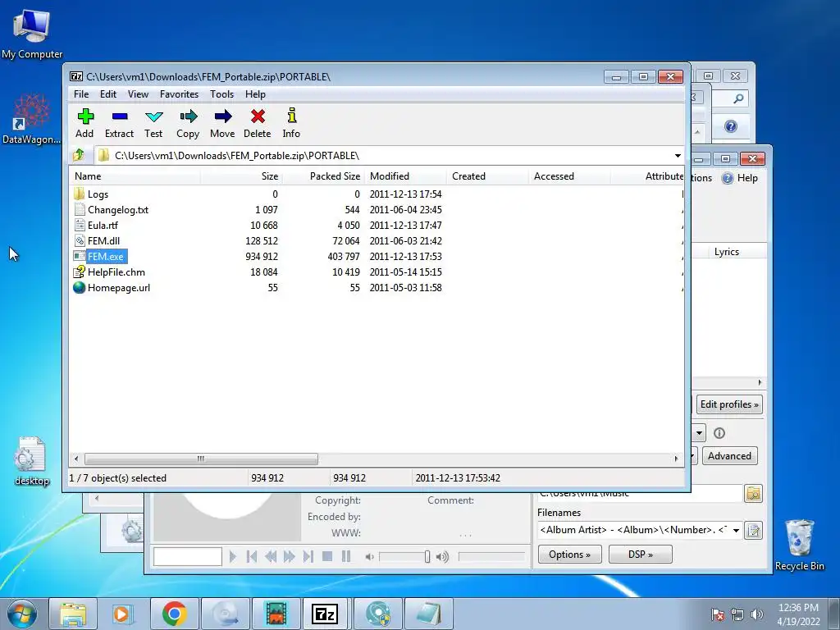Open the View menu
840x630 pixels.
pos(138,94)
